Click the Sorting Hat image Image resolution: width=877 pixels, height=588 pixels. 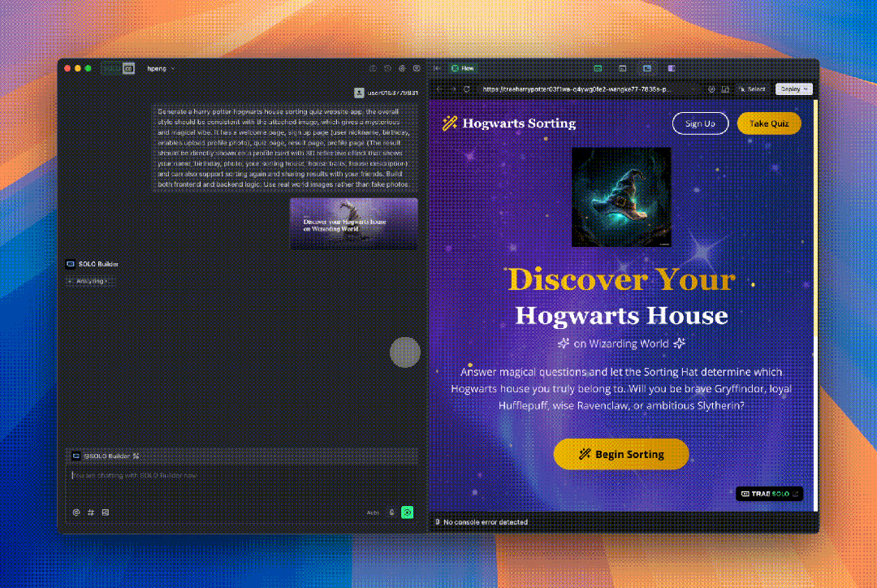621,197
